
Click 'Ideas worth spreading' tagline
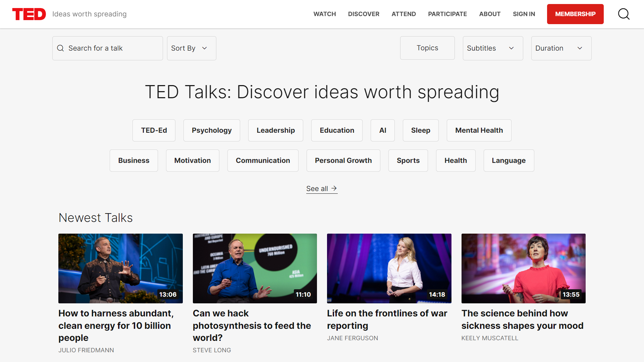click(x=90, y=14)
